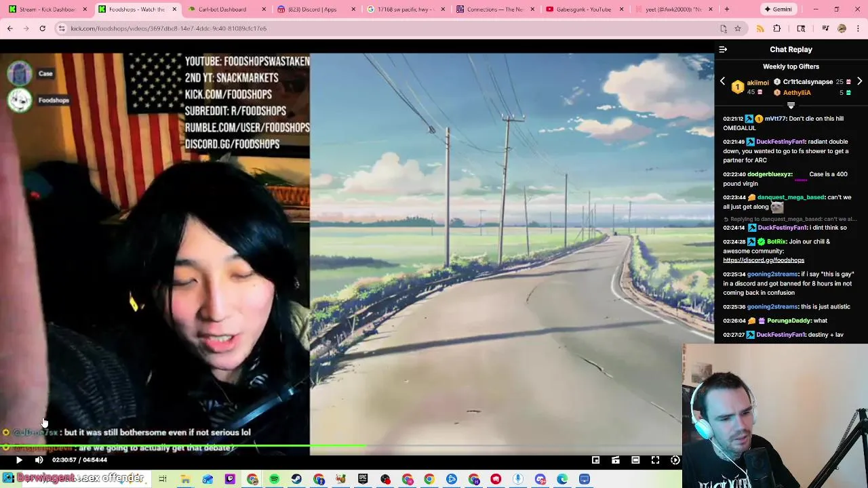Play the video with the play button
Viewport: 868px width, 488px height.
pyautogui.click(x=19, y=460)
